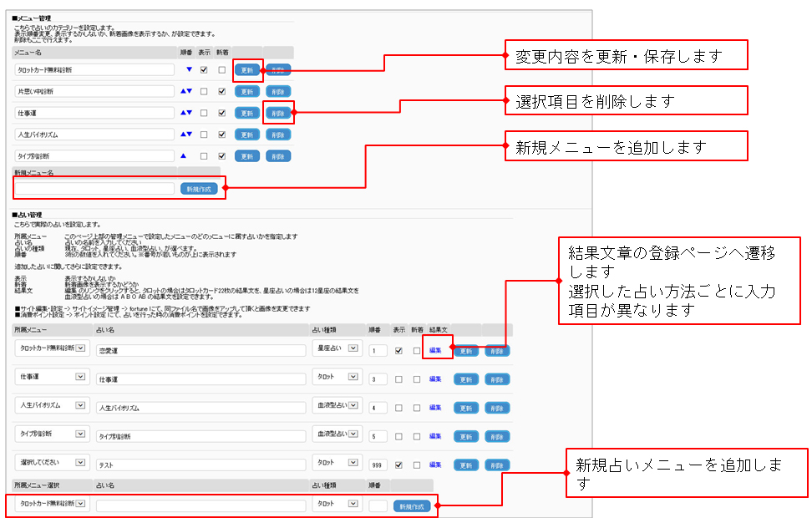Screen dimensions: 812x518
Task: Move 仕事運 menu down with the down arrow
Action: tap(190, 113)
